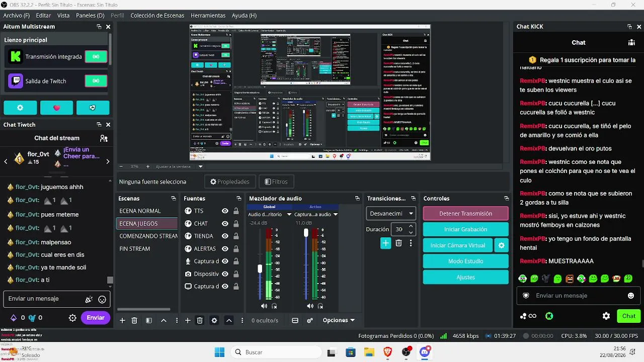Move source up in Fuentes list
This screenshot has width=644, height=362.
pos(229,320)
